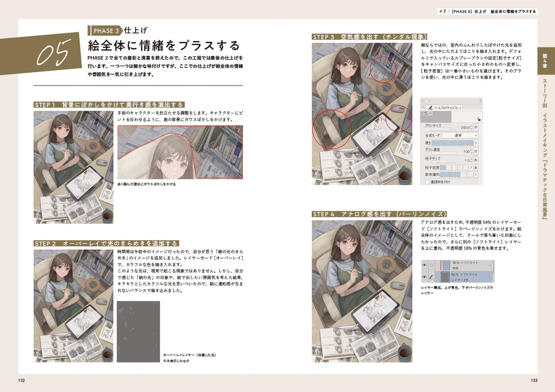Click the no-dynamics (Ø) icon beside ブラシサイズ
This screenshot has width=555, height=392.
tap(476, 127)
